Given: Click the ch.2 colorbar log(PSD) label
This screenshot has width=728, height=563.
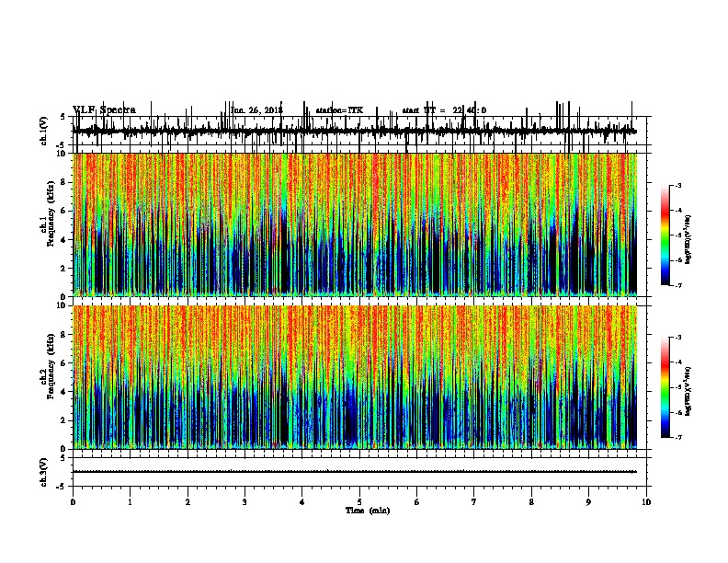Looking at the screenshot, I should (688, 391).
